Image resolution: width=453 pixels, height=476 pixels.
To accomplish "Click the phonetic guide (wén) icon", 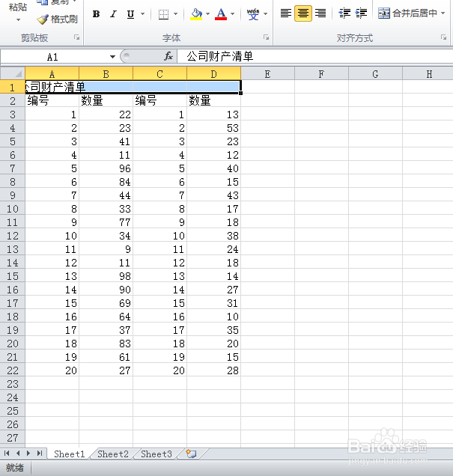I will (253, 14).
